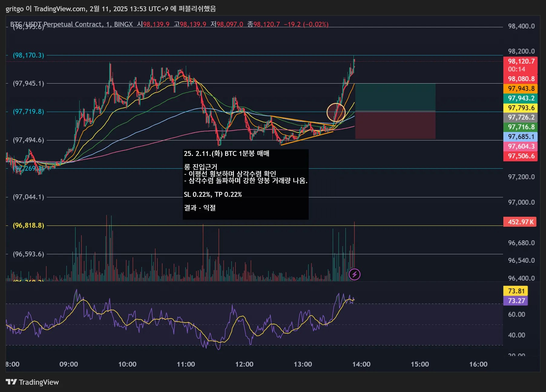This screenshot has height=392, width=546.
Task: Click the lower orange triangle trendline
Action: 307,138
